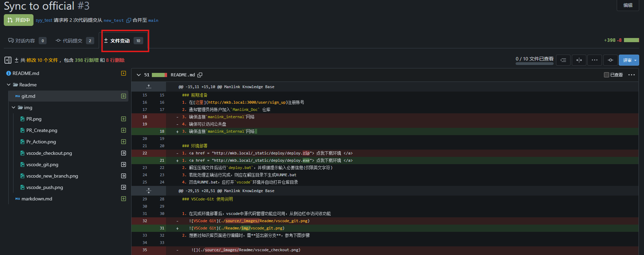The height and width of the screenshot is (255, 644).
Task: Select the 文件变动 tab
Action: click(124, 41)
